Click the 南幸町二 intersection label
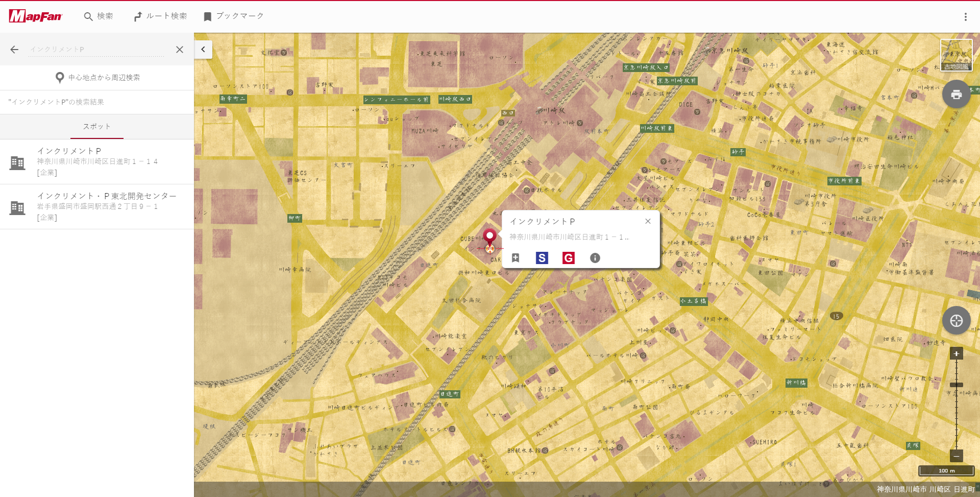Image resolution: width=980 pixels, height=497 pixels. point(233,99)
